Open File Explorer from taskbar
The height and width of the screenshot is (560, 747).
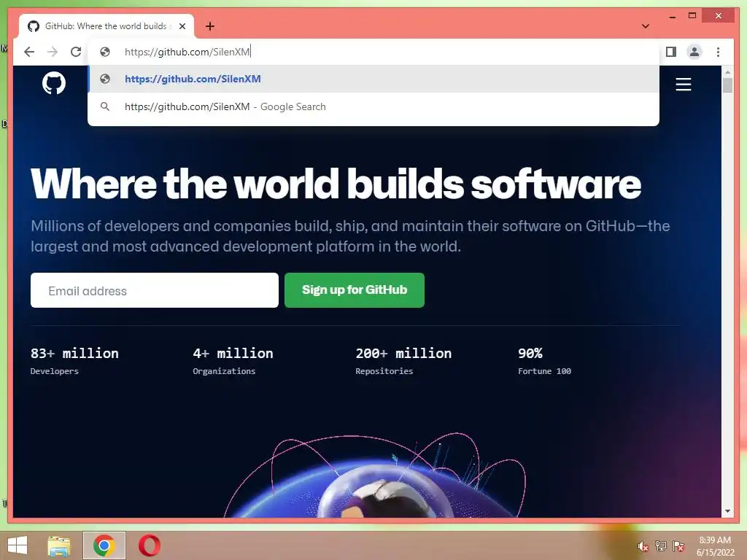pos(59,545)
